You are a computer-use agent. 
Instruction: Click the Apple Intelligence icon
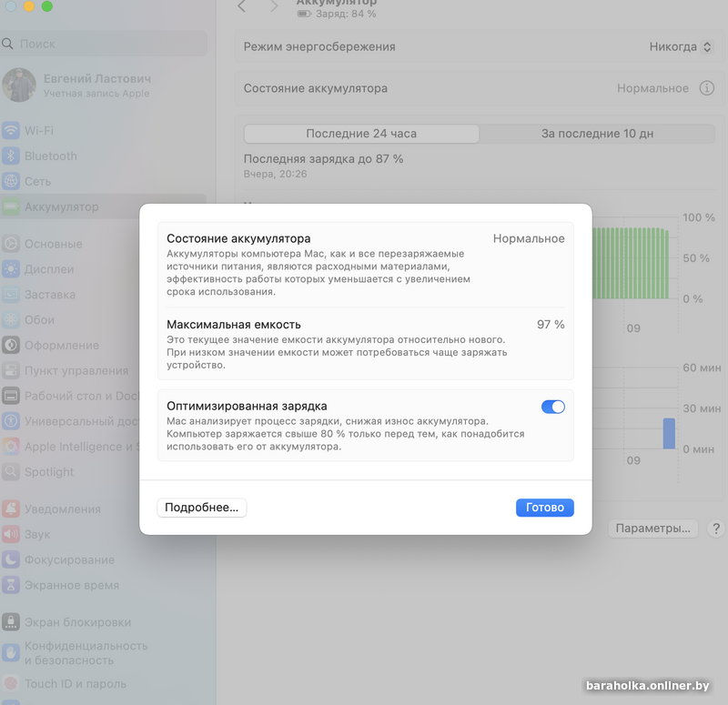(x=11, y=447)
